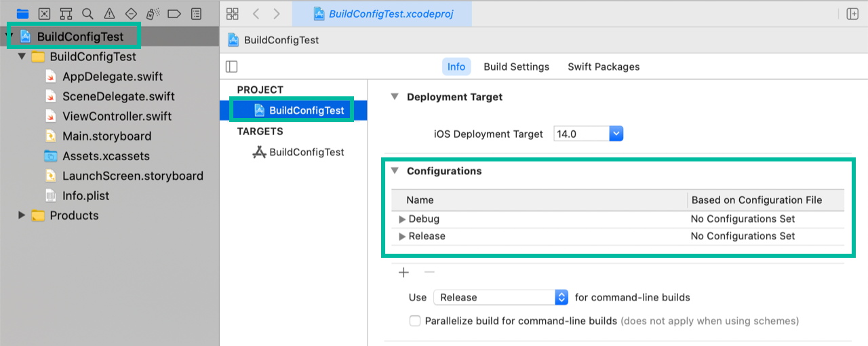The width and height of the screenshot is (868, 346).
Task: Open the Source Control navigator icon
Action: pyautogui.click(x=44, y=14)
